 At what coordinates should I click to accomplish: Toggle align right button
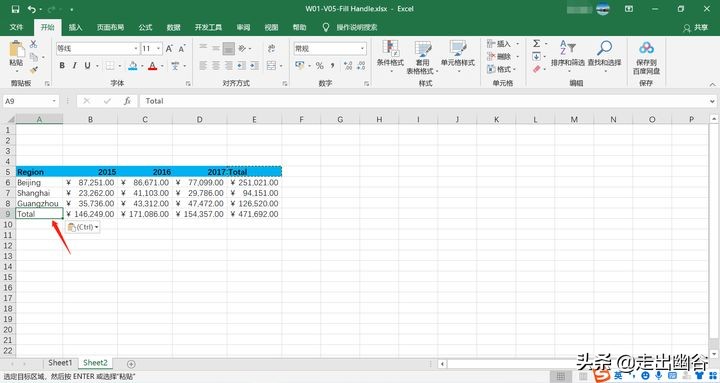pos(229,66)
